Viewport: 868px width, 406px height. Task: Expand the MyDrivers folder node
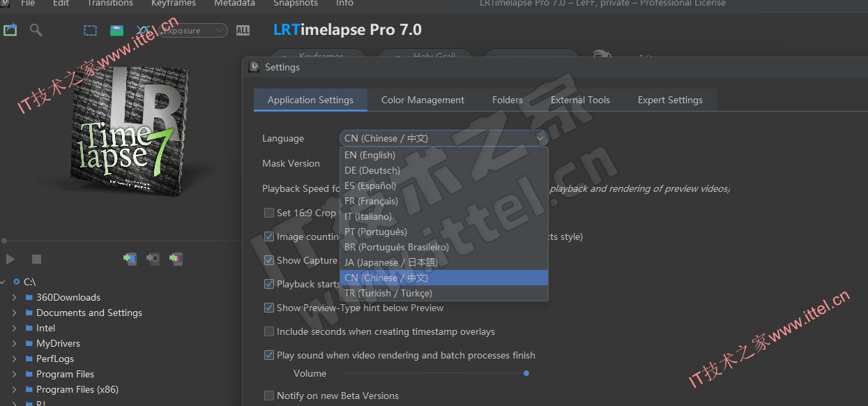tap(14, 343)
